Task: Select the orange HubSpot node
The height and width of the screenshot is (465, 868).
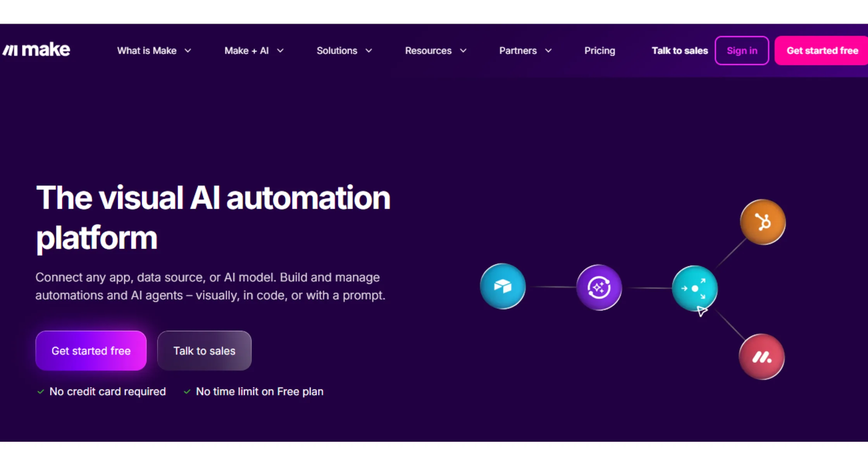Action: click(763, 222)
